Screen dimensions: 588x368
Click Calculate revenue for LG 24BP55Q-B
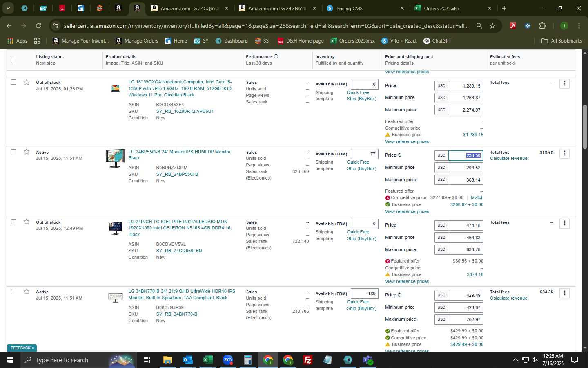pos(508,159)
